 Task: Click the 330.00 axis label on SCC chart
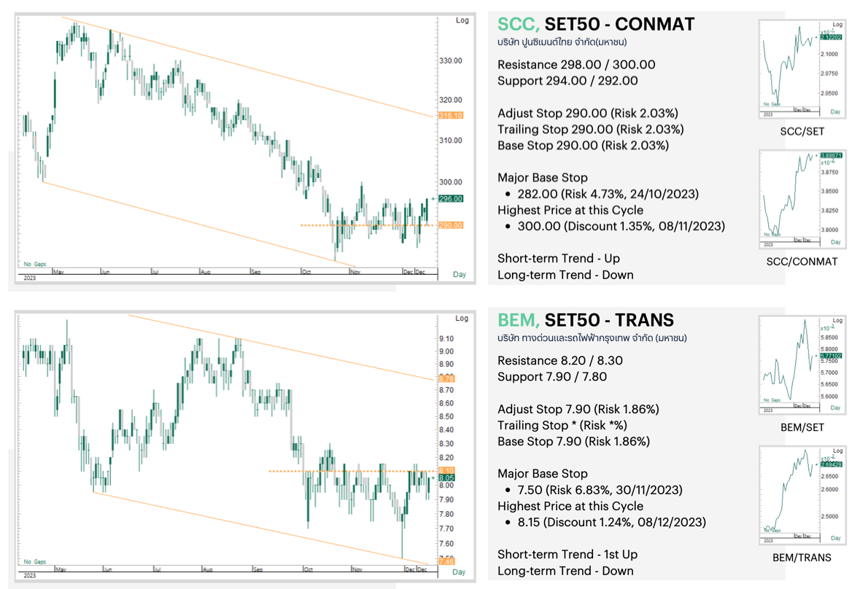pos(451,61)
